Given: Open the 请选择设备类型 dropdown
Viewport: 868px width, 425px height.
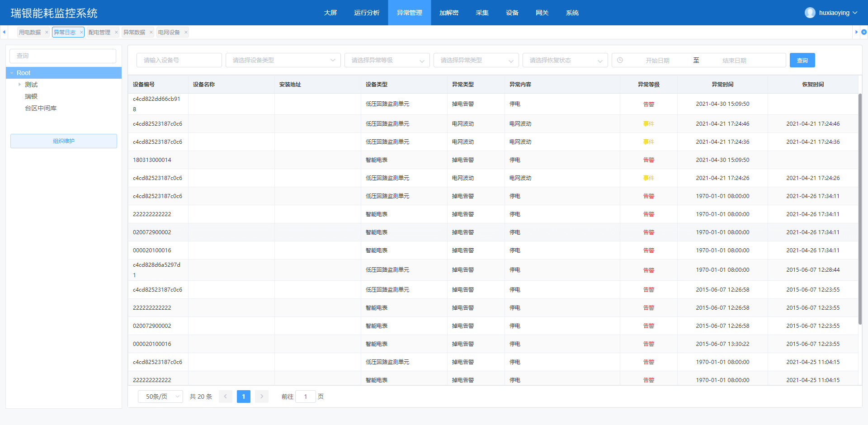Looking at the screenshot, I should coord(283,60).
